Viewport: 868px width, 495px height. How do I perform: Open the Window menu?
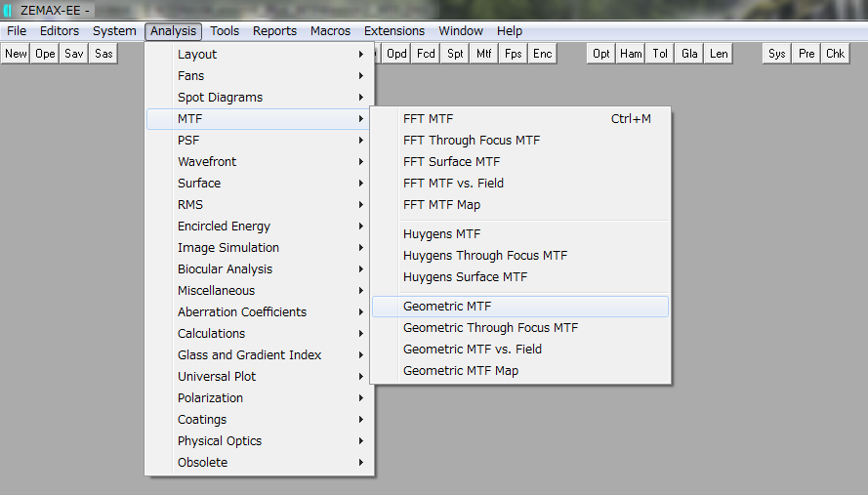(461, 31)
